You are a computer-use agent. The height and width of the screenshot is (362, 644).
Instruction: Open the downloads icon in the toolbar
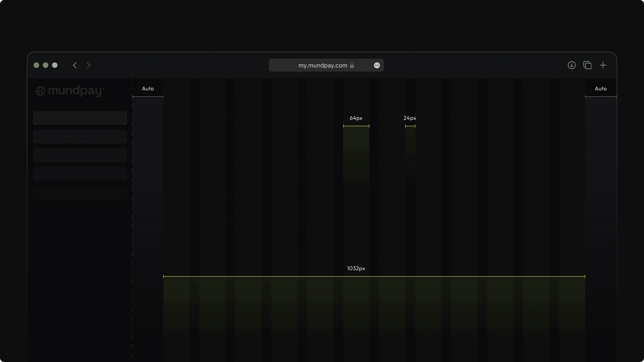click(x=572, y=65)
